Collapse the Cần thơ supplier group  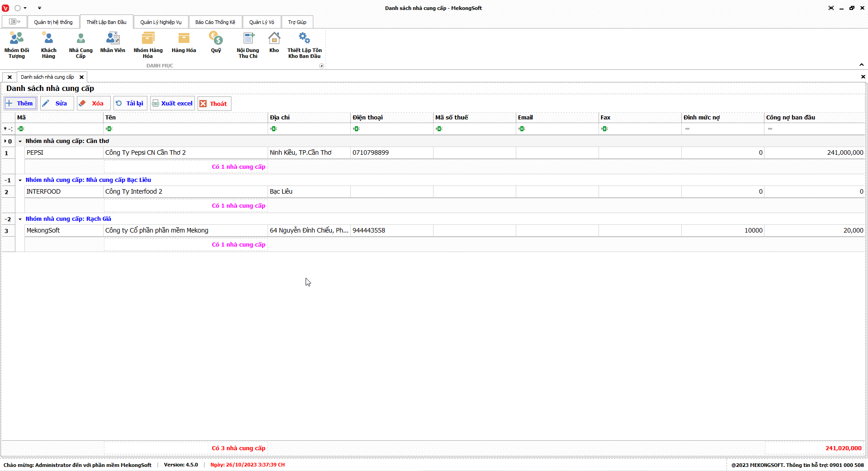click(20, 141)
